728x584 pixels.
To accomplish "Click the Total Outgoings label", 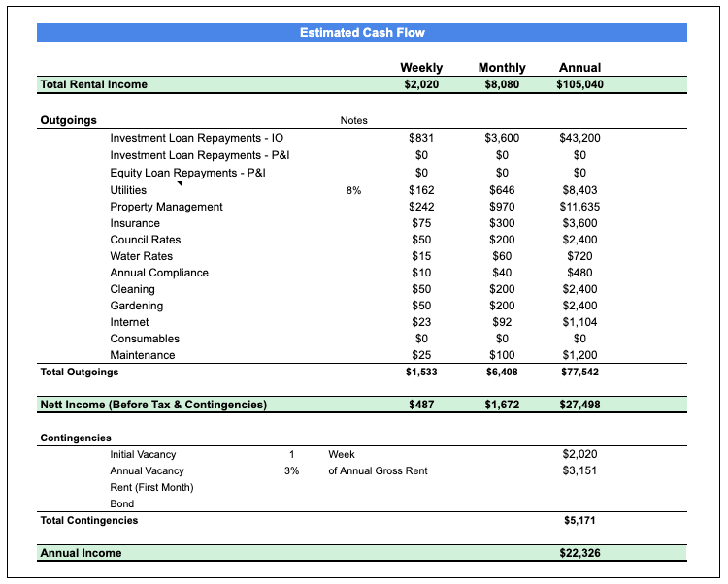I will point(80,372).
